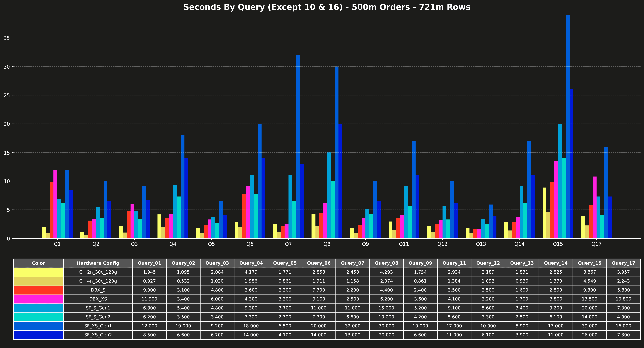Click the magenta DBX_XS color swatch
This screenshot has height=348, width=644.
click(x=38, y=299)
